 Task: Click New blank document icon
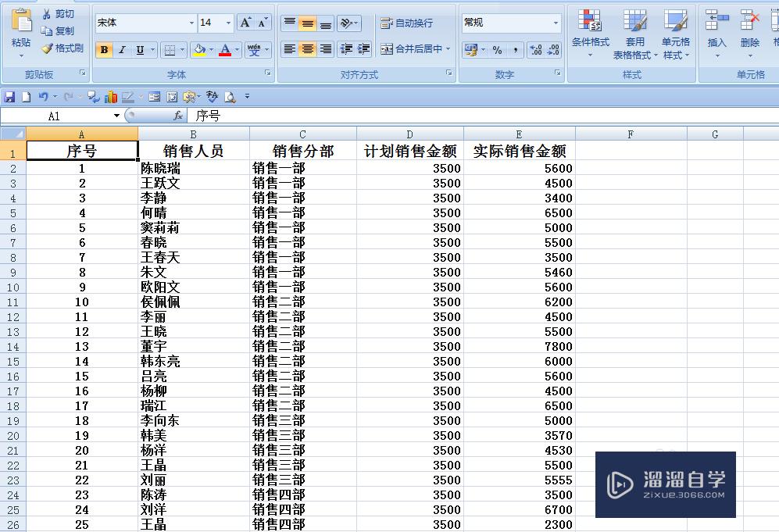click(x=27, y=97)
